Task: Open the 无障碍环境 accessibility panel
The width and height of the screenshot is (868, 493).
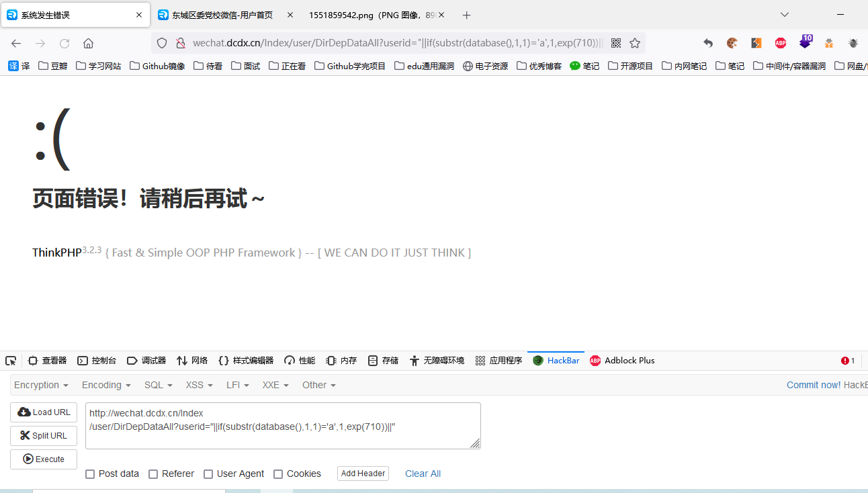Action: click(437, 361)
